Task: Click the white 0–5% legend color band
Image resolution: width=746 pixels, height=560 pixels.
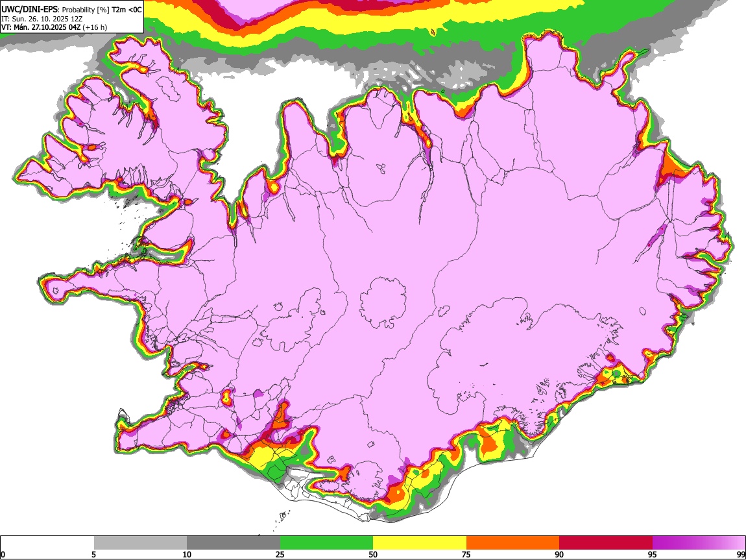Action: [x=47, y=543]
